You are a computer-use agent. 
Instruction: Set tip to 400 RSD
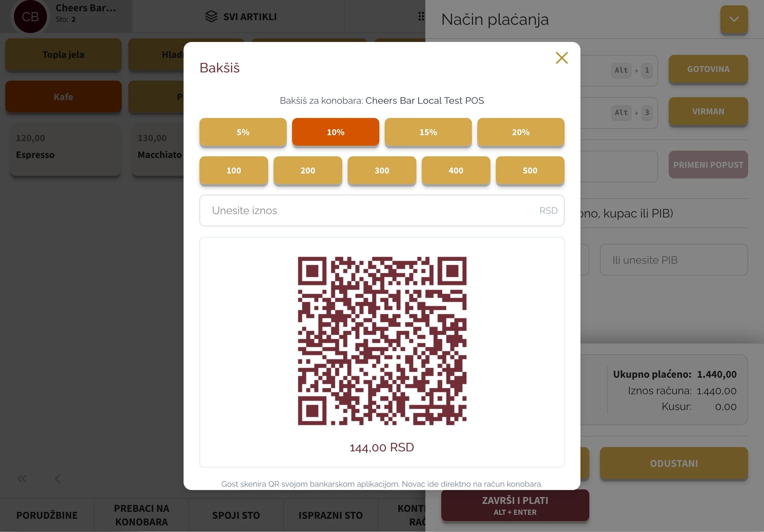point(456,170)
